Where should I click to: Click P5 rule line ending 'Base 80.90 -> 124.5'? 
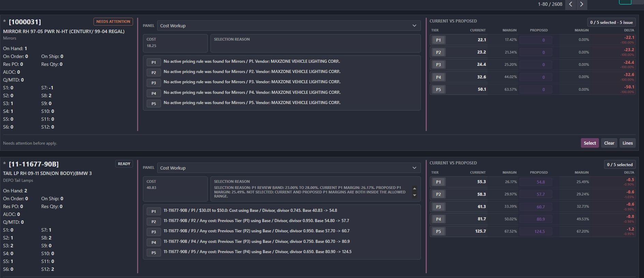(x=258, y=252)
